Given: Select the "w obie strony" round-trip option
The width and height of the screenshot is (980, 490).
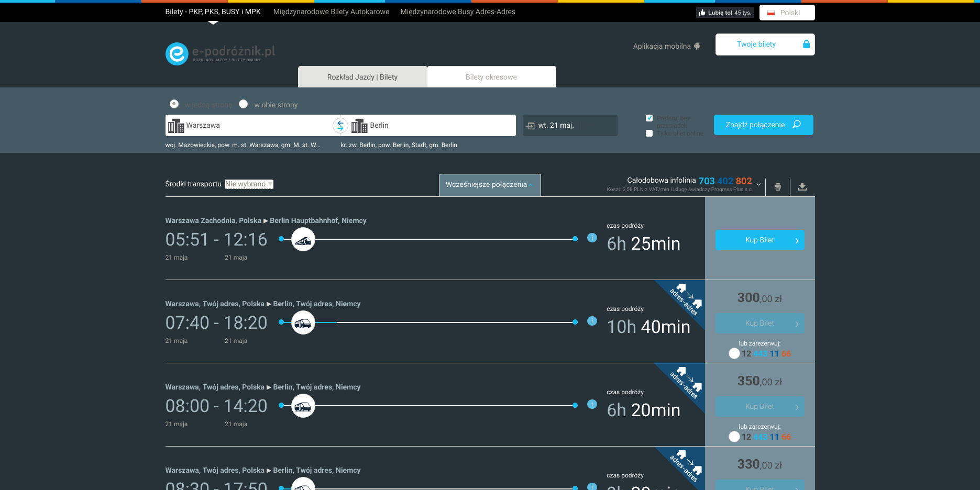Looking at the screenshot, I should pos(244,104).
